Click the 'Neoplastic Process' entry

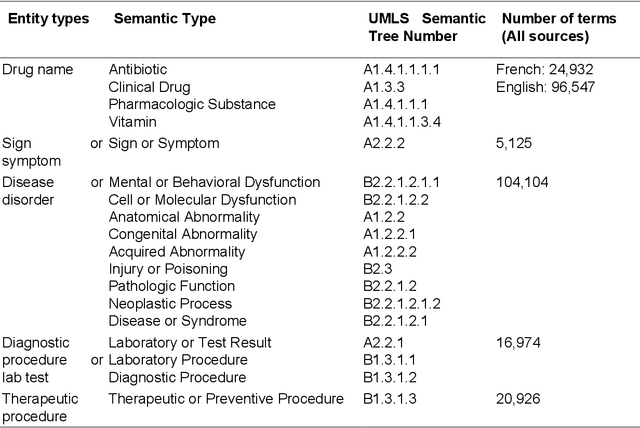point(170,303)
